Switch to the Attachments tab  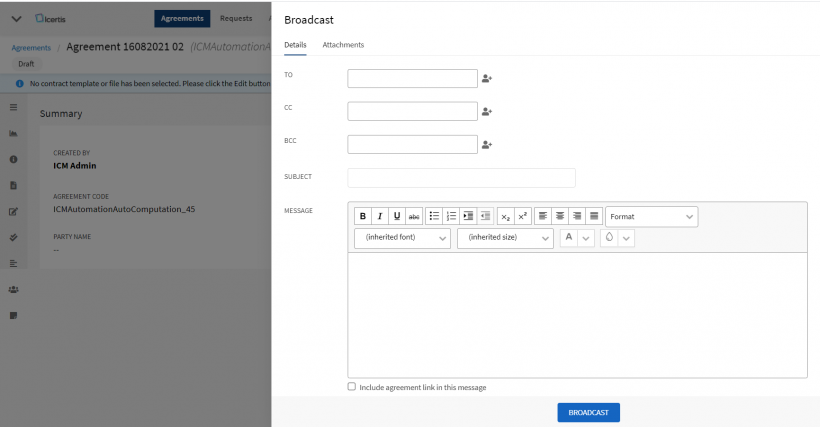pyautogui.click(x=343, y=45)
